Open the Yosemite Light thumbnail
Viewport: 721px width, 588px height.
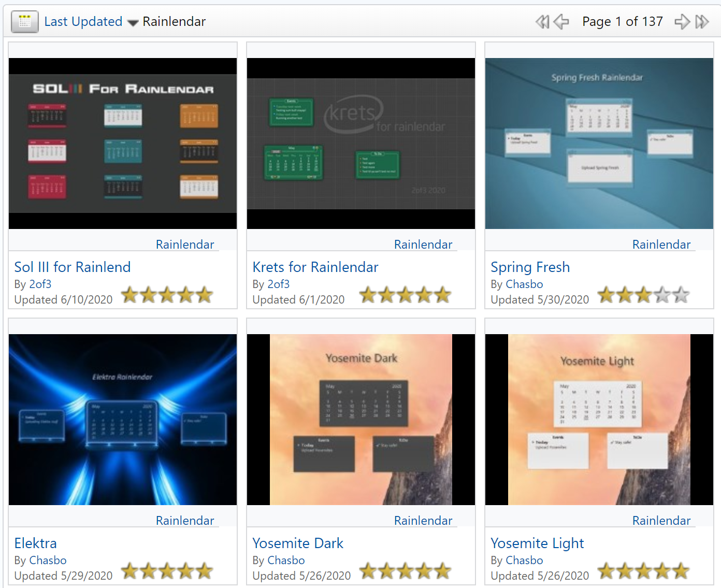pos(599,420)
